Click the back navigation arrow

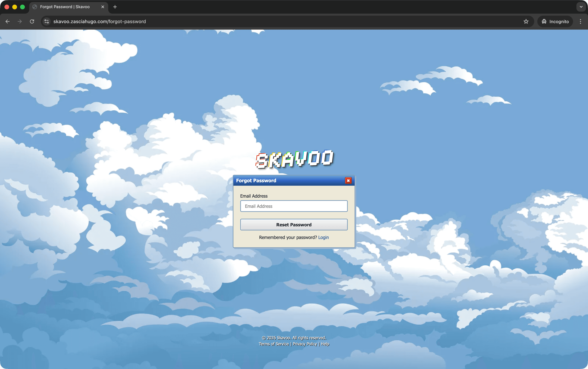7,21
